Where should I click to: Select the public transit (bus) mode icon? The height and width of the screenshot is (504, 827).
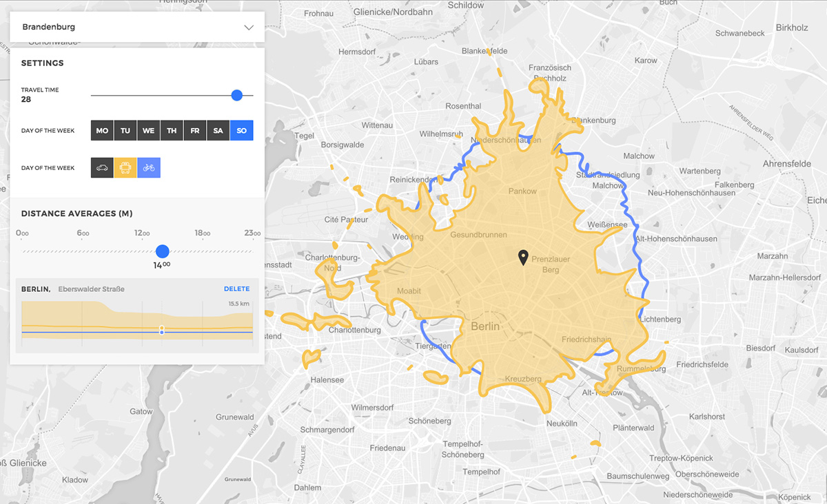point(125,167)
